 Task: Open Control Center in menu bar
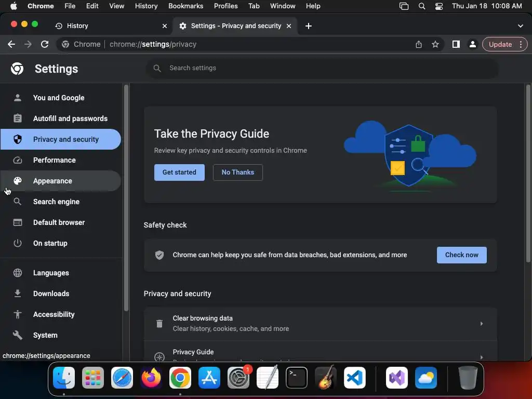point(438,6)
